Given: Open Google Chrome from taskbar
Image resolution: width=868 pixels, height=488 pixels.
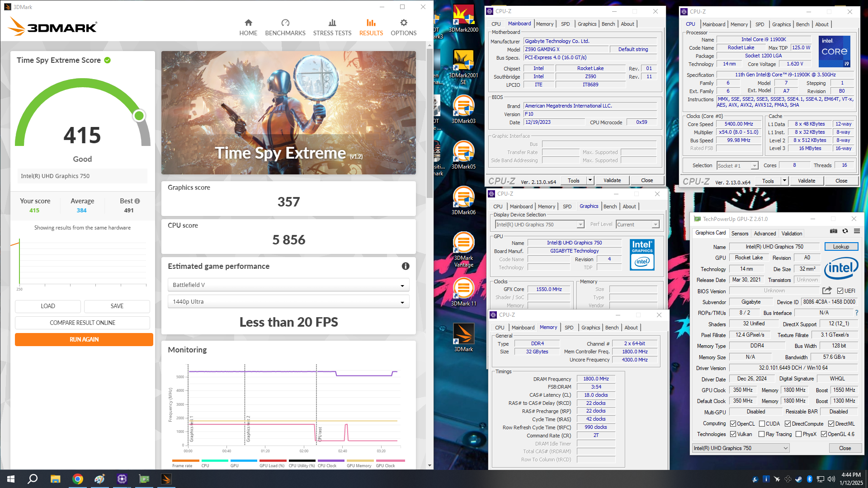Looking at the screenshot, I should (x=78, y=479).
